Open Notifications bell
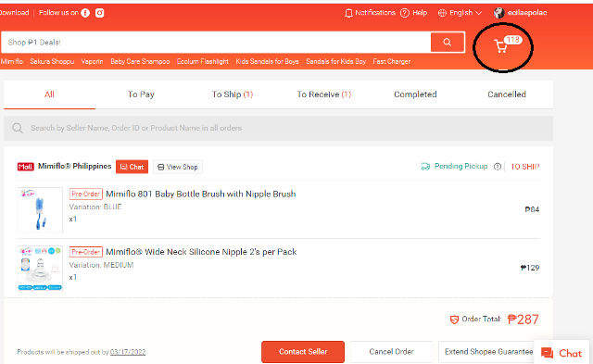Screen dimensions: 593x364 (x=348, y=13)
